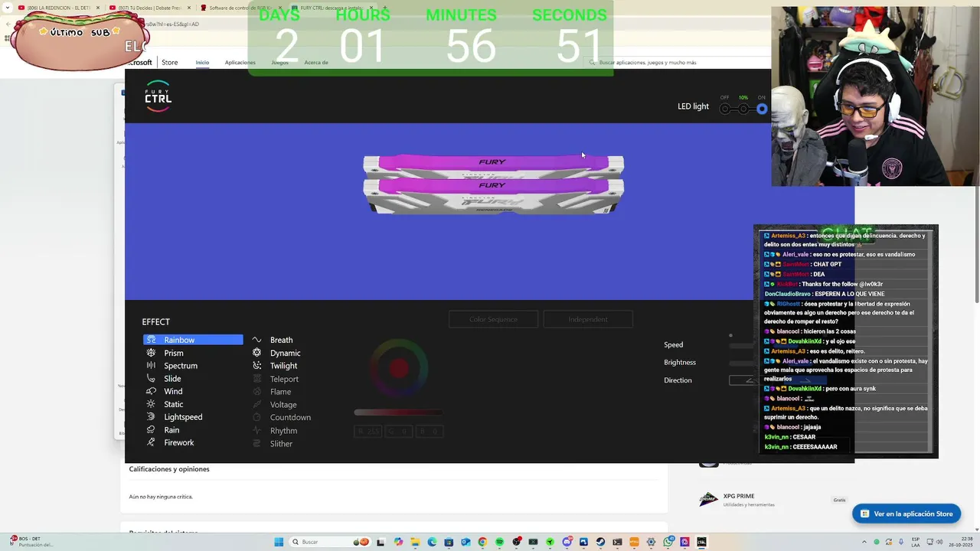Click the Independent button
The height and width of the screenshot is (551, 980).
coord(588,319)
